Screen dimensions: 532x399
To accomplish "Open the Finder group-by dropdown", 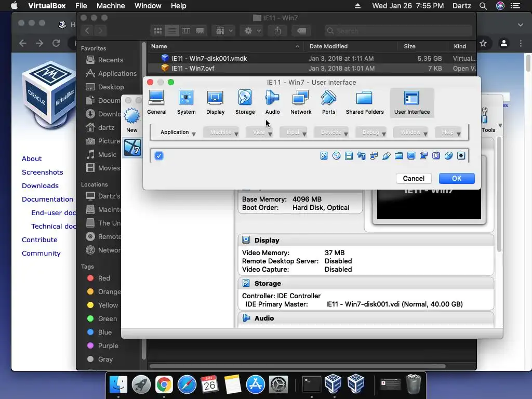I will click(223, 31).
